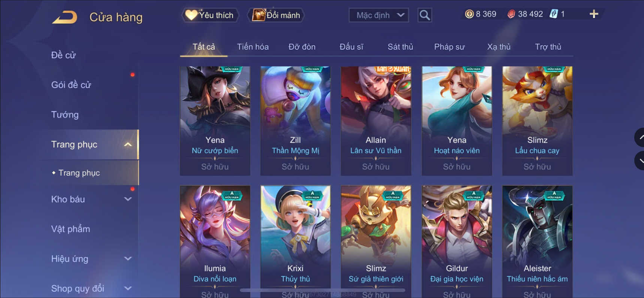The image size is (644, 298).
Task: Tap the back arrow icon beside Cửa hàng
Action: (65, 17)
